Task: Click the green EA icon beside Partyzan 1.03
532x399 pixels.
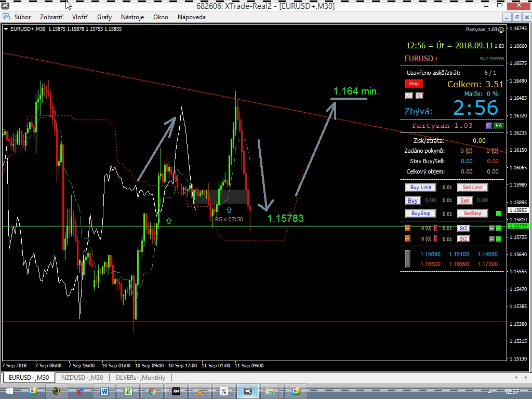Action: coord(498,126)
